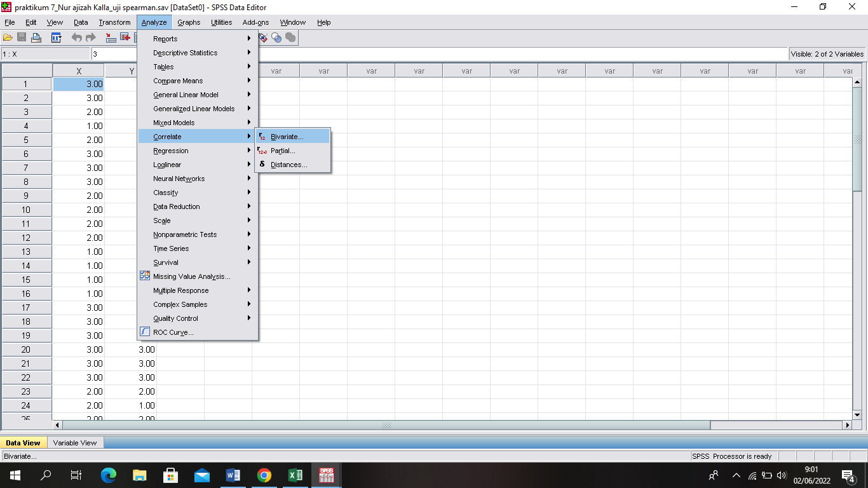Click the Undo arrow in toolbar

[x=77, y=37]
